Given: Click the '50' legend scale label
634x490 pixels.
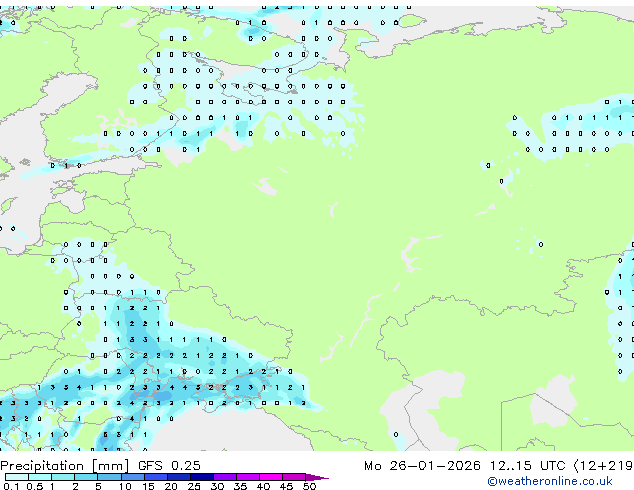Looking at the screenshot, I should 309,486.
